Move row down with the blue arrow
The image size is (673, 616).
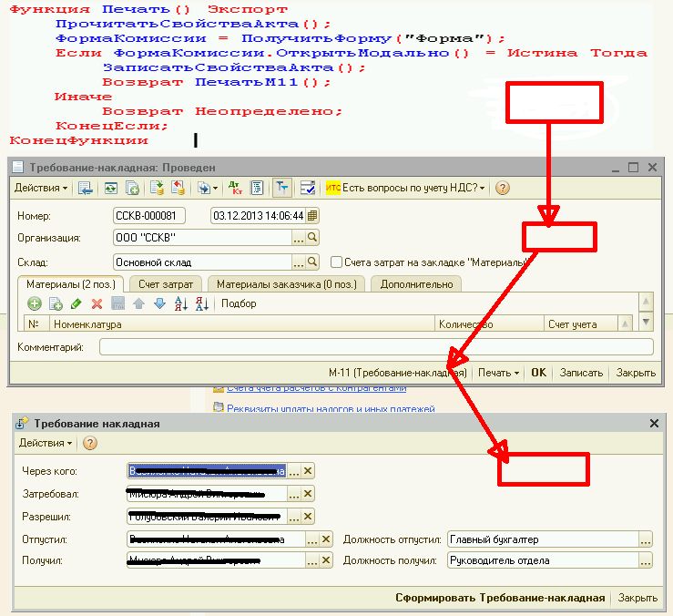coord(159,303)
